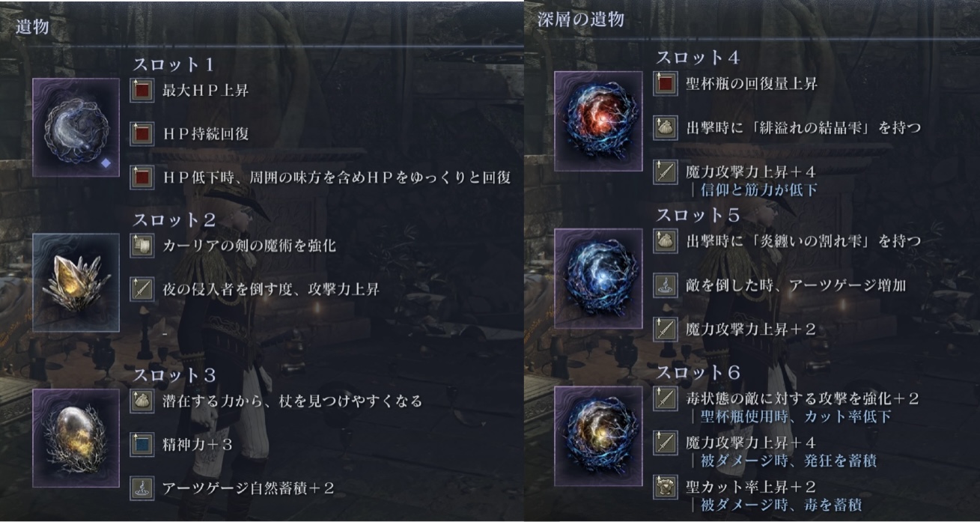Click the 深層の遺物 panel header
The width and height of the screenshot is (980, 522).
click(x=580, y=20)
